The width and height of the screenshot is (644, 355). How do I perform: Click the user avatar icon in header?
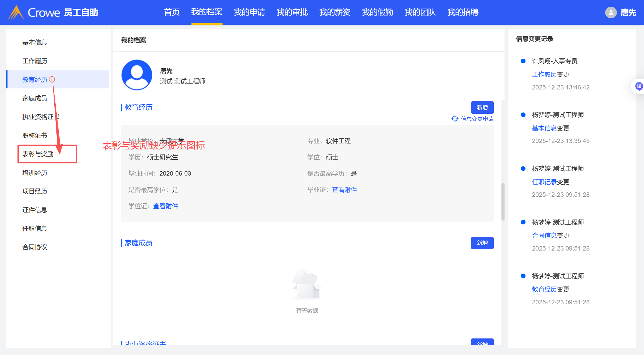click(x=611, y=12)
